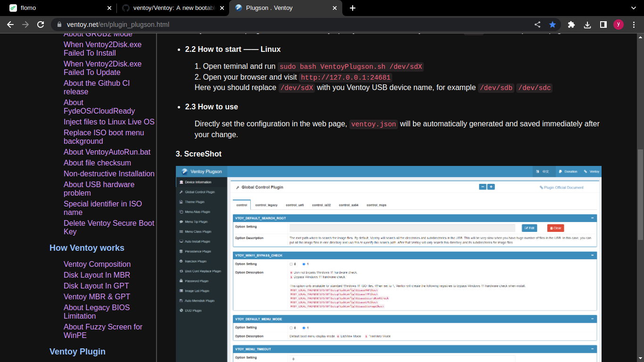Open 'About Legacy BIOS Limitation' link
The height and width of the screenshot is (362, 644).
(97, 312)
